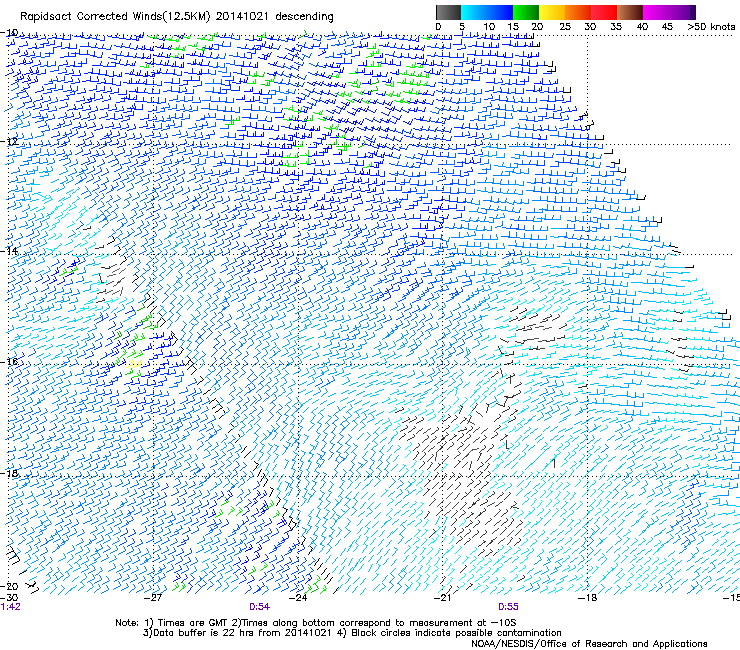
Task: Click the NOAA/NESDIS credit text
Action: coord(589,643)
